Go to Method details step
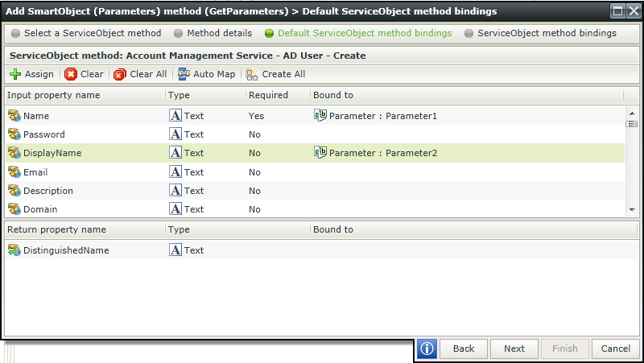 (x=213, y=33)
